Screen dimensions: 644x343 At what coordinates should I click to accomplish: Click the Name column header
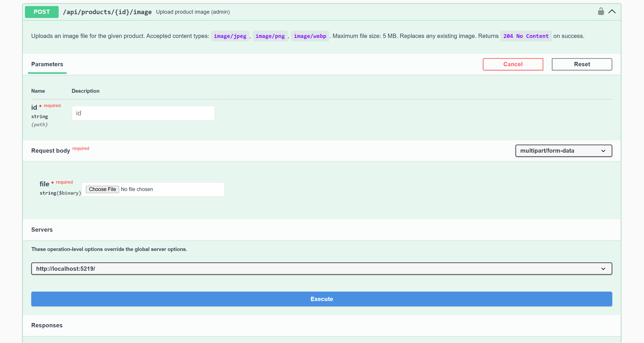(x=38, y=91)
